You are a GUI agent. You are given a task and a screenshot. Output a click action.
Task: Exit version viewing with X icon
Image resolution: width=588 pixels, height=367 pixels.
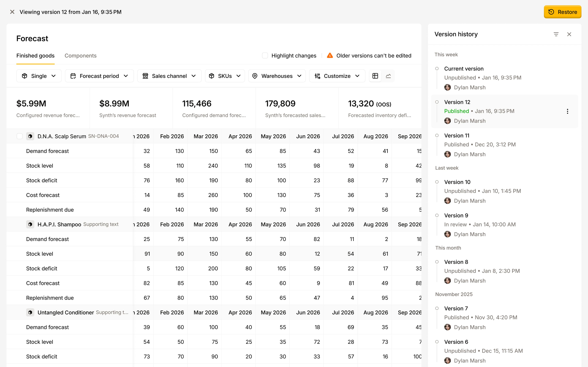pyautogui.click(x=12, y=12)
